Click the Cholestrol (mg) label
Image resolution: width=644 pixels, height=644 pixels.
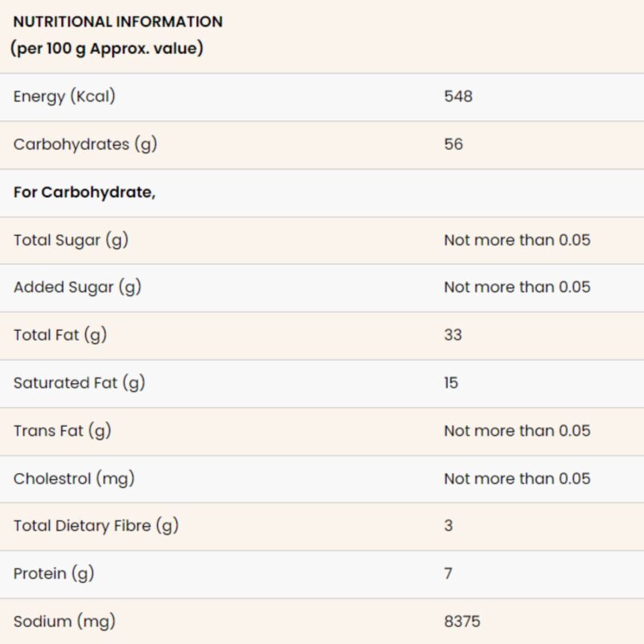74,479
